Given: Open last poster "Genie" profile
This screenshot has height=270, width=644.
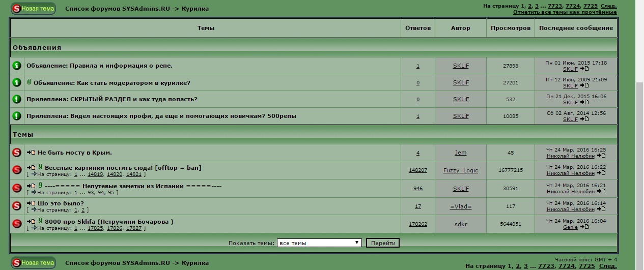Looking at the screenshot, I should tap(570, 227).
